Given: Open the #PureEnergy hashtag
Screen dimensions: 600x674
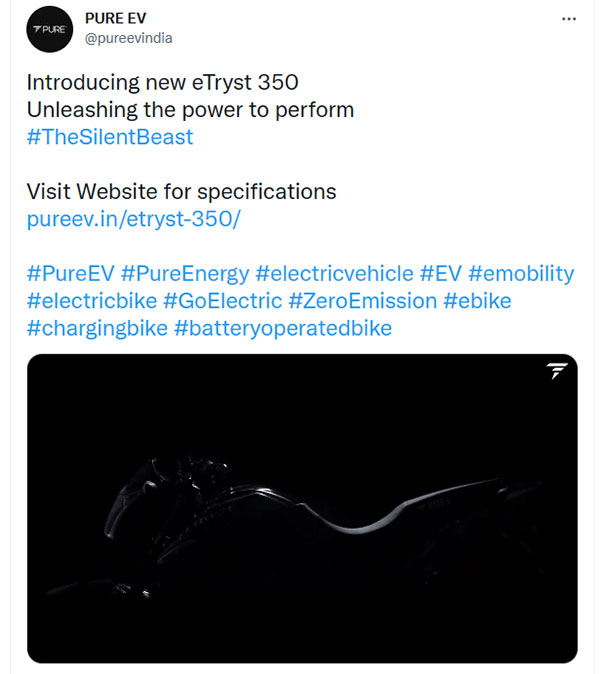Looking at the screenshot, I should 184,273.
